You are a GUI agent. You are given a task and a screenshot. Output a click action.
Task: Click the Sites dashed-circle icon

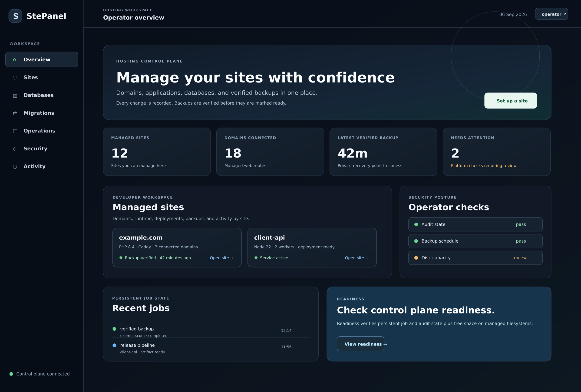coord(15,78)
